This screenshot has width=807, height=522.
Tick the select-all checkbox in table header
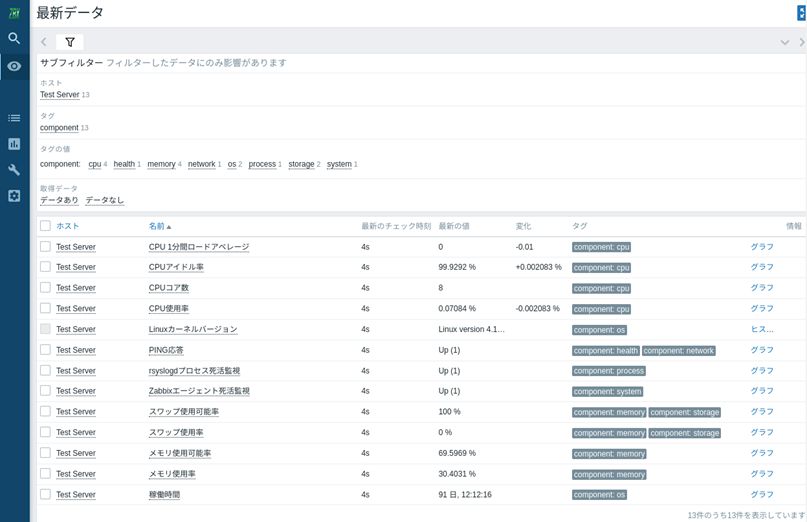click(45, 226)
